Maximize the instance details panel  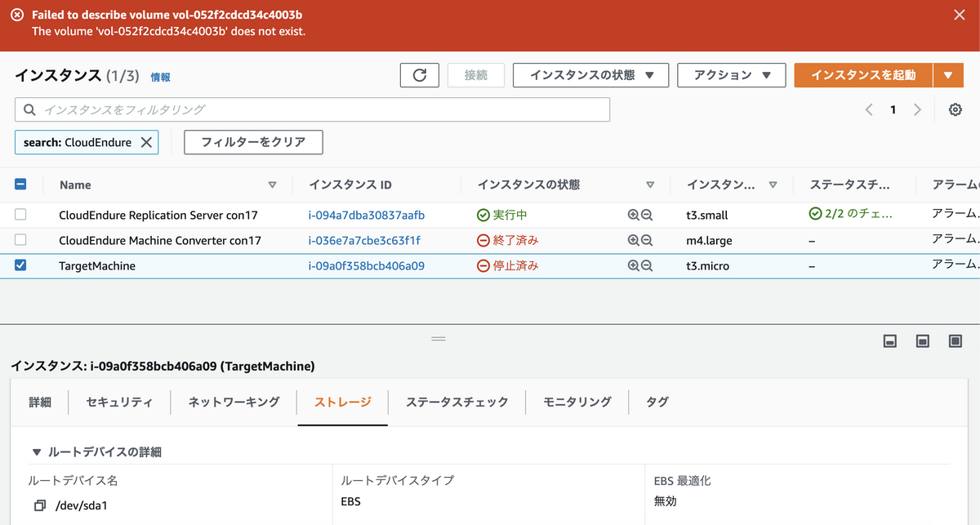click(955, 340)
